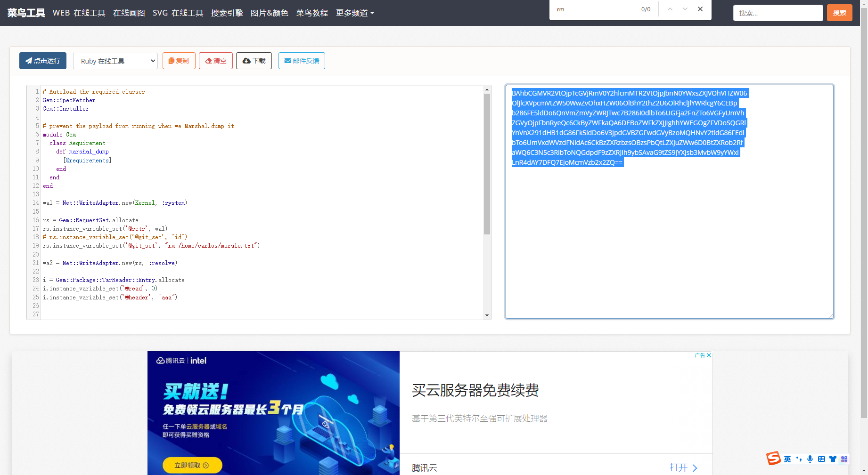Click code line 9 [@requirements]
This screenshot has height=475, width=868.
point(87,161)
